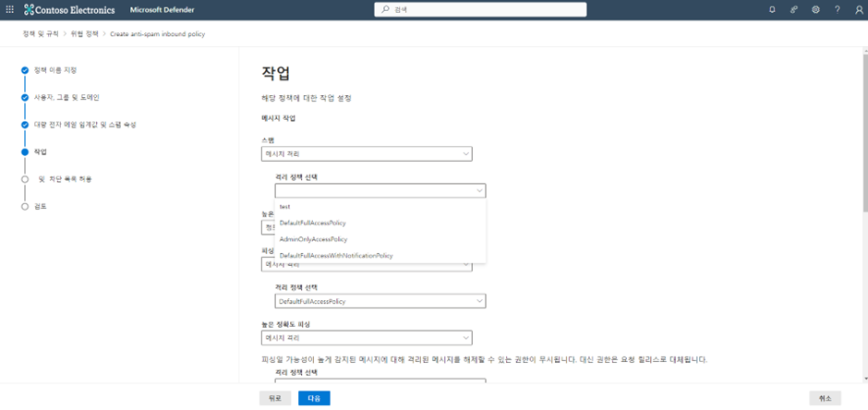Open the 높은 정확도 피싱 action dropdown
Image resolution: width=868 pixels, height=410 pixels.
point(367,338)
